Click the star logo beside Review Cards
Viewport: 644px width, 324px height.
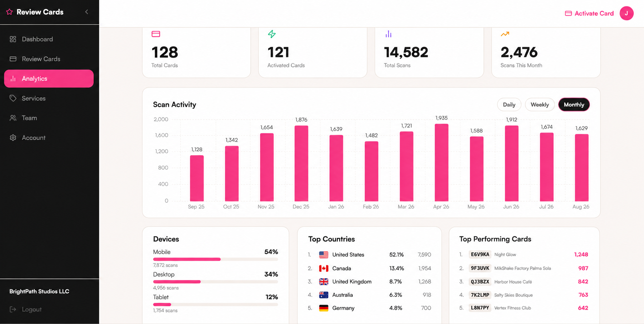[9, 12]
